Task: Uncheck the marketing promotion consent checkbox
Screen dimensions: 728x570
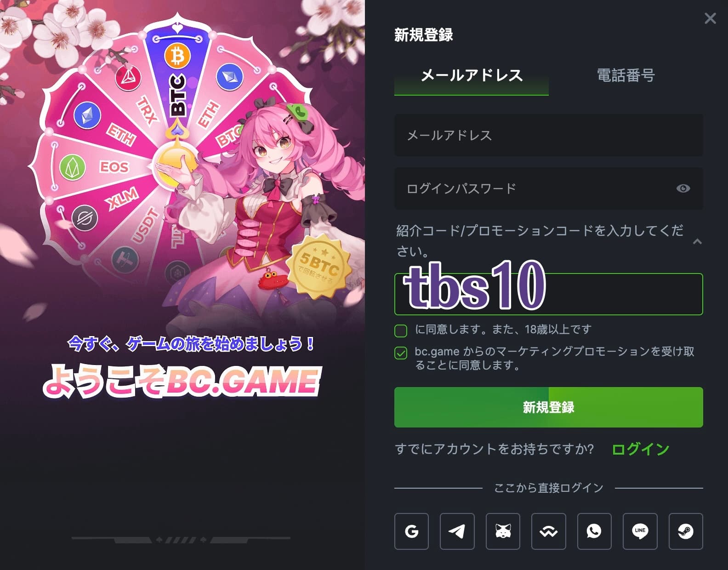Action: coord(401,353)
